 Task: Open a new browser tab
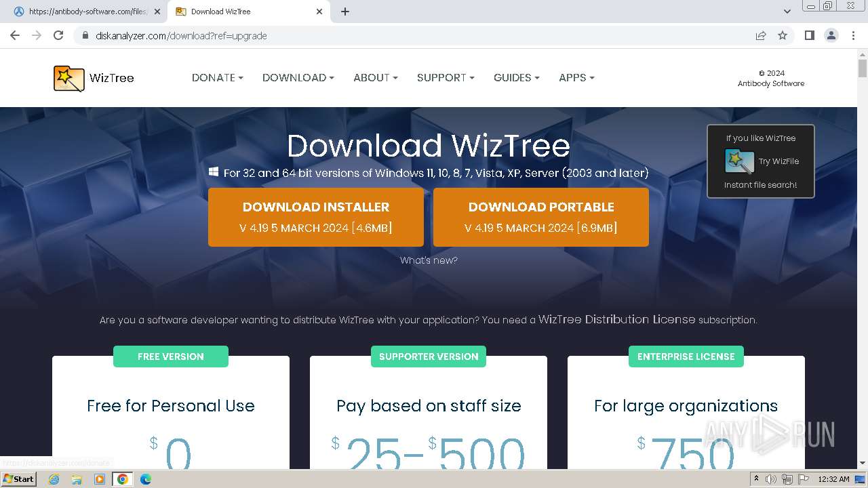(x=345, y=12)
